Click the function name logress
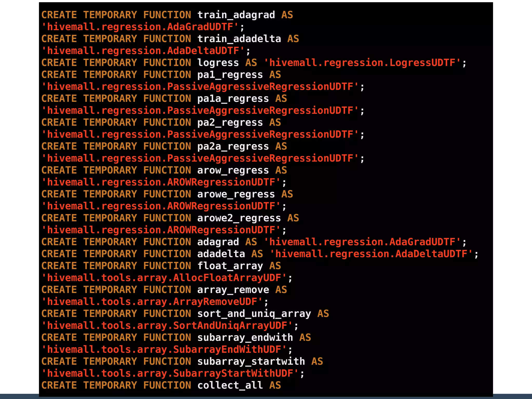The image size is (532, 399). click(x=218, y=63)
